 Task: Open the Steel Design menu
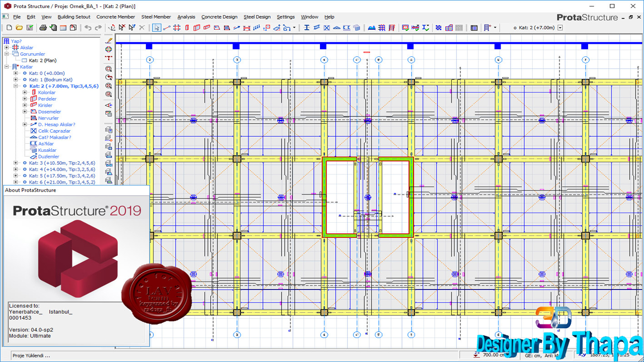coord(257,17)
